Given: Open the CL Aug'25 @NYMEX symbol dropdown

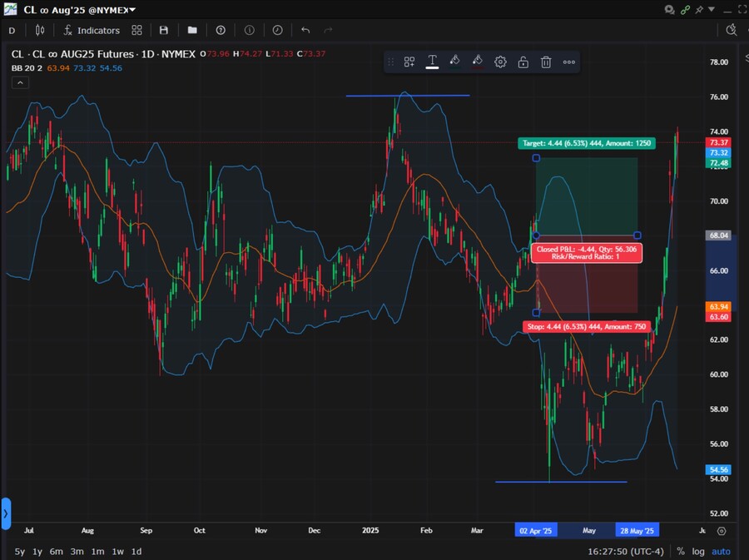Looking at the screenshot, I should click(x=79, y=9).
